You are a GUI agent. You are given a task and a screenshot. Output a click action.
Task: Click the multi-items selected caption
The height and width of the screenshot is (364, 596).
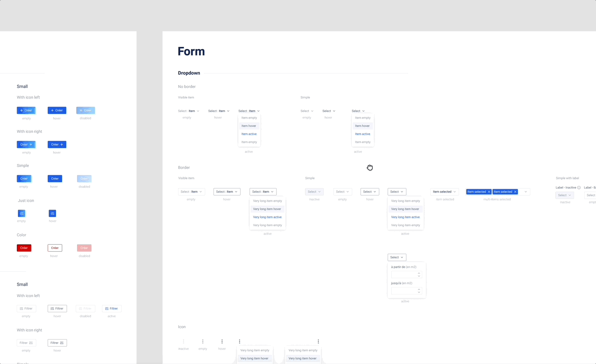[x=497, y=199]
